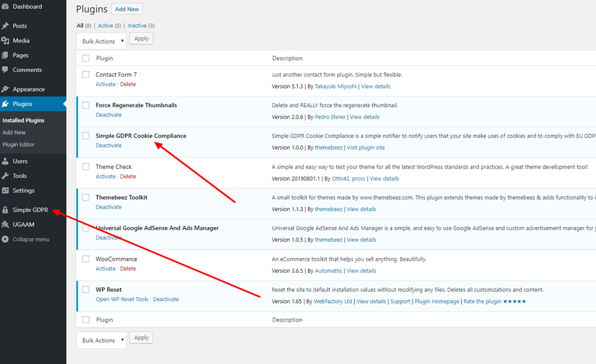
Task: Click the Media icon in sidebar
Action: point(5,40)
